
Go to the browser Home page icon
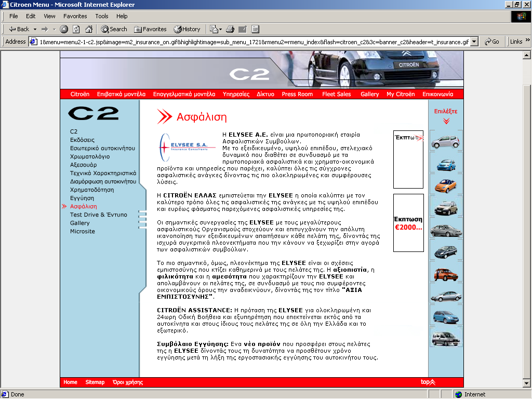(89, 29)
